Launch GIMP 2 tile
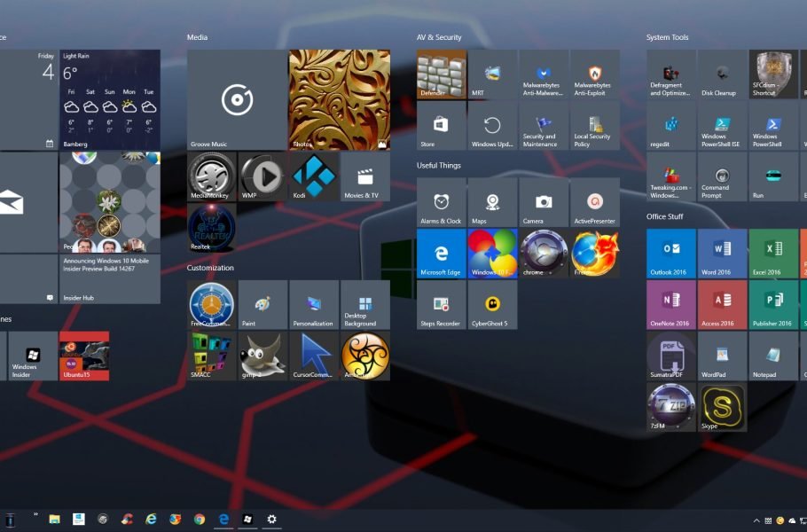 [x=263, y=356]
